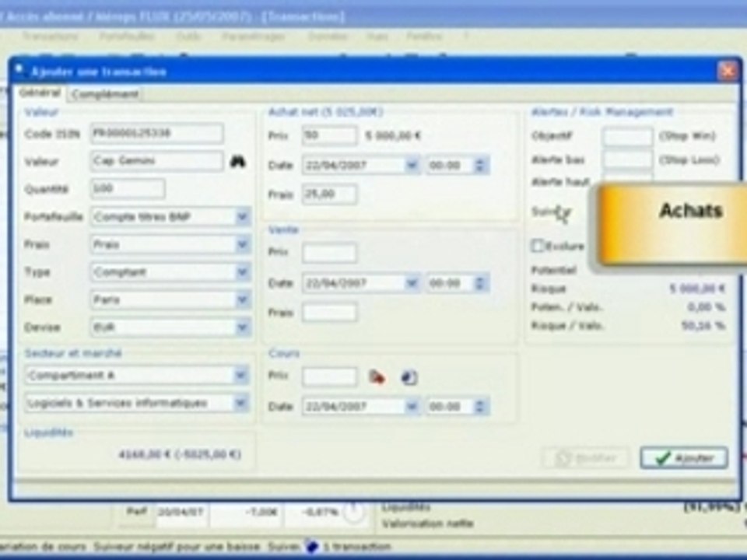Click the Code ISIN field
Image resolution: width=747 pixels, height=560 pixels.
coord(156,133)
